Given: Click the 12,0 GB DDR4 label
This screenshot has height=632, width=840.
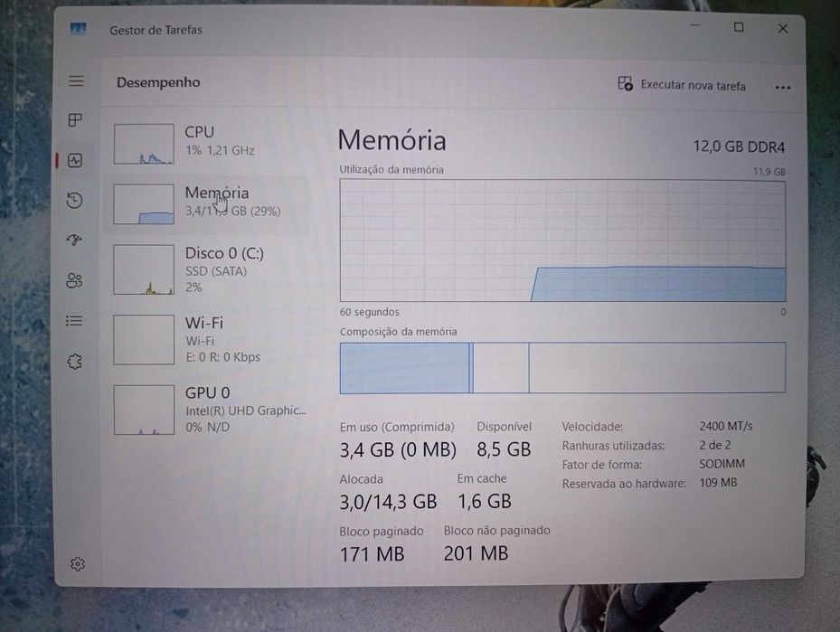Looking at the screenshot, I should pos(739,146).
